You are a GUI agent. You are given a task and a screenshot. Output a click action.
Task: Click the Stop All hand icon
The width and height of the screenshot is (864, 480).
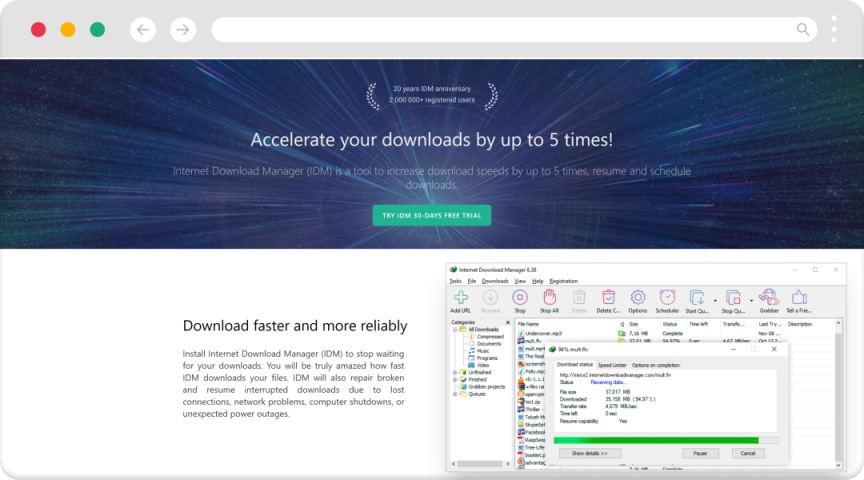click(x=549, y=301)
